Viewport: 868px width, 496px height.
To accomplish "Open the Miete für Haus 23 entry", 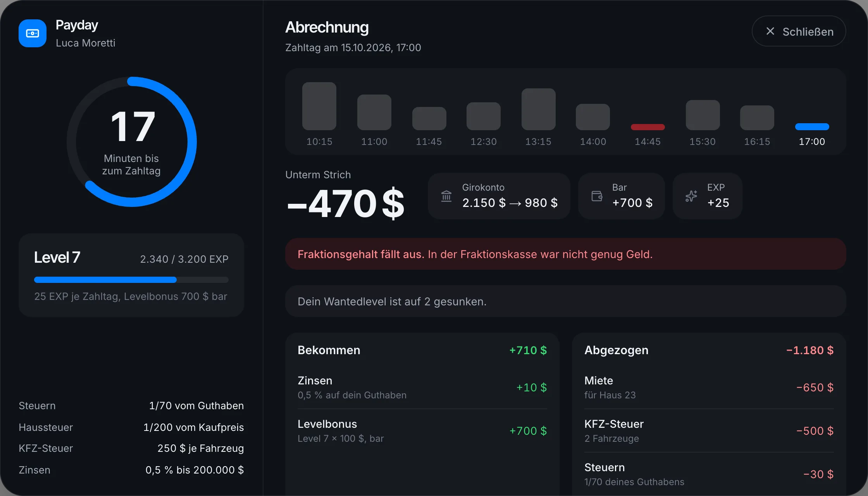I will click(709, 387).
